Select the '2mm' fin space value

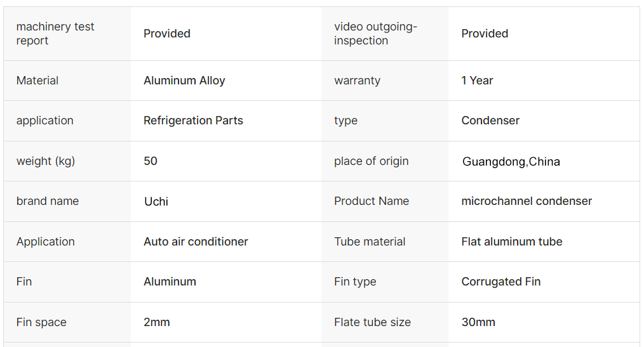(x=157, y=322)
